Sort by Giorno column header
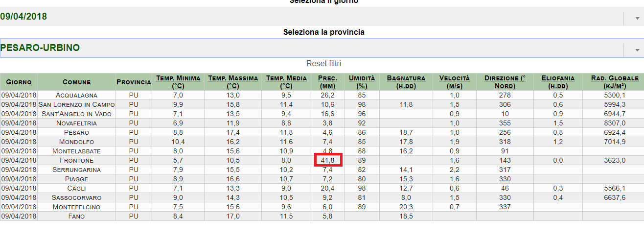The width and height of the screenshot is (644, 244). [x=19, y=82]
